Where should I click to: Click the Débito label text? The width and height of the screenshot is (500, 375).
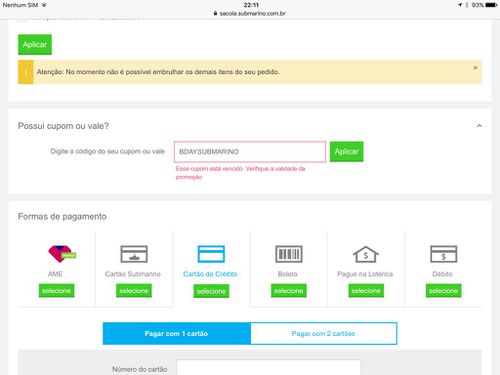(442, 274)
